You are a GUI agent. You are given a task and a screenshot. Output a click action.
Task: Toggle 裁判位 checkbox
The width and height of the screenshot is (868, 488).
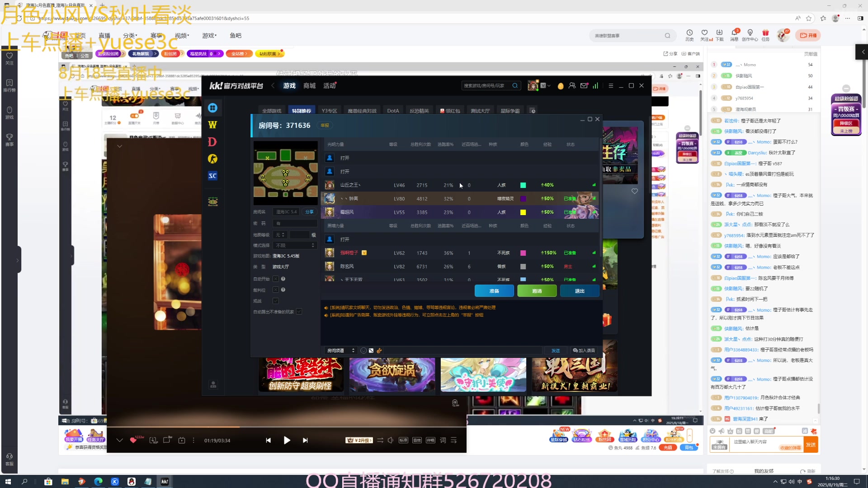pyautogui.click(x=276, y=290)
